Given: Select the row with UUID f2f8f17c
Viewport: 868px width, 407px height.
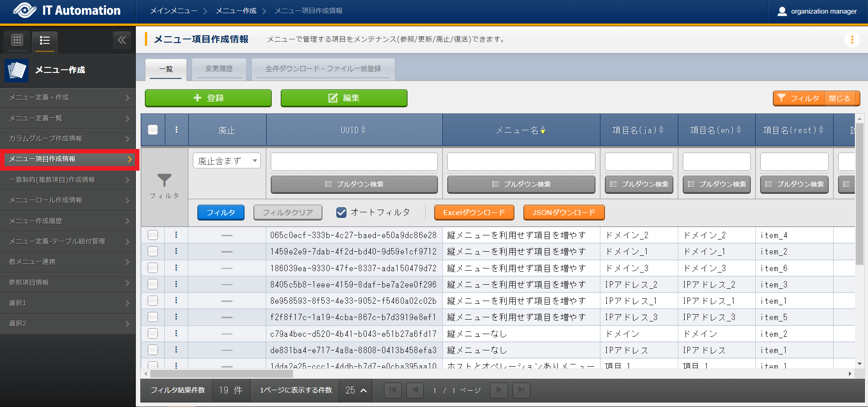Looking at the screenshot, I should [153, 317].
